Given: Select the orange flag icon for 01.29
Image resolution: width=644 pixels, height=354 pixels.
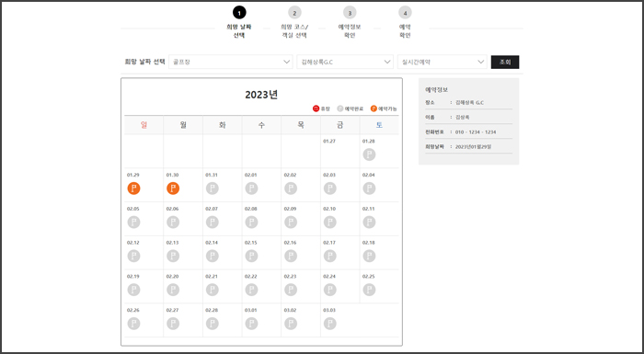Looking at the screenshot, I should pyautogui.click(x=133, y=188).
